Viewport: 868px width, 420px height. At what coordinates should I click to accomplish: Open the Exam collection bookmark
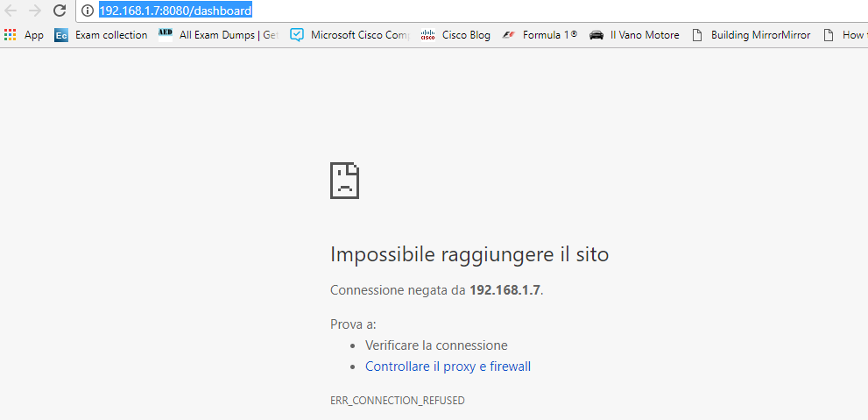coord(111,35)
